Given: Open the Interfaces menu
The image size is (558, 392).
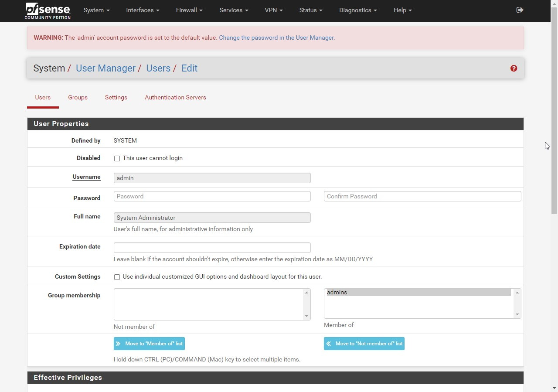Looking at the screenshot, I should [x=143, y=10].
